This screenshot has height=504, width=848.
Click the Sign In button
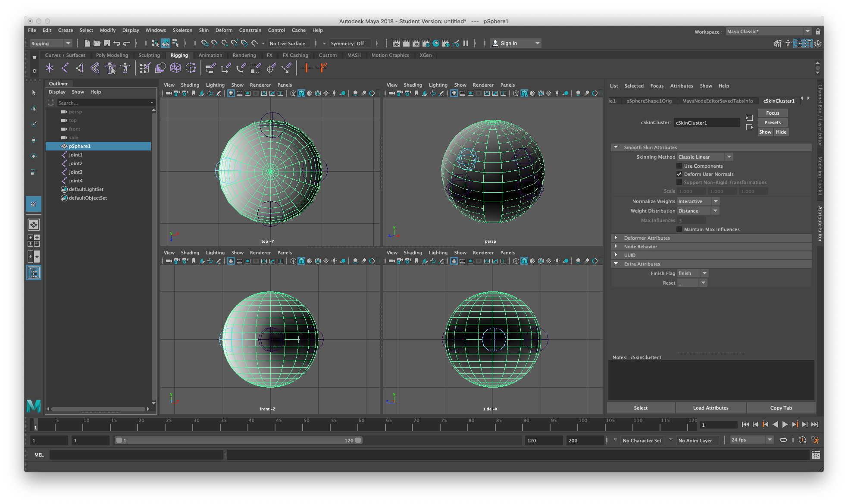click(516, 43)
